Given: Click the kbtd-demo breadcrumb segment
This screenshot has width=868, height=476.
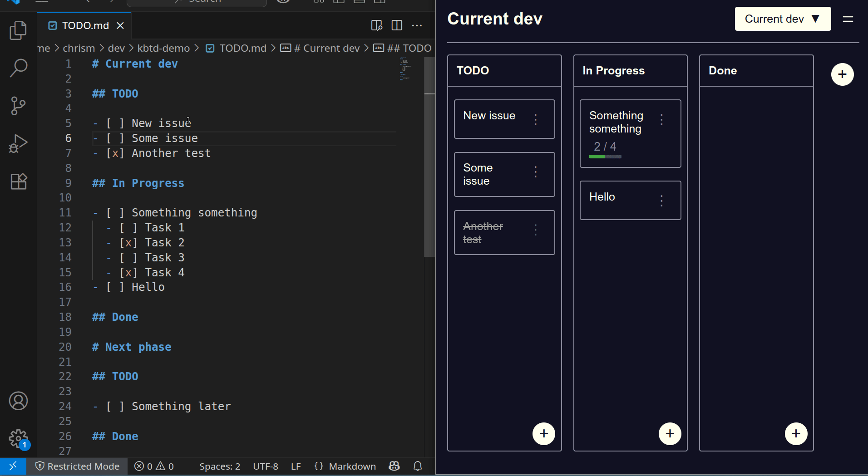Looking at the screenshot, I should [163, 48].
